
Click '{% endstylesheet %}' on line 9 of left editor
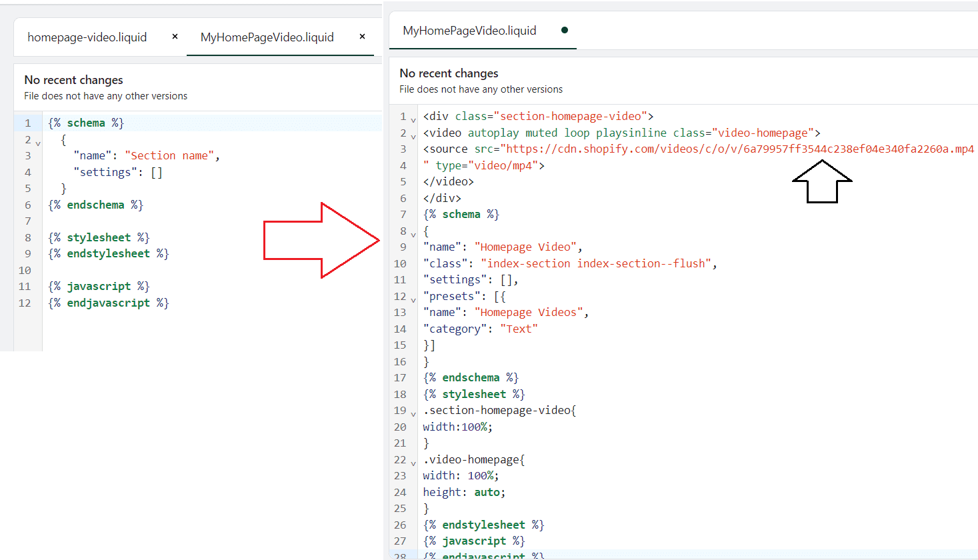109,253
